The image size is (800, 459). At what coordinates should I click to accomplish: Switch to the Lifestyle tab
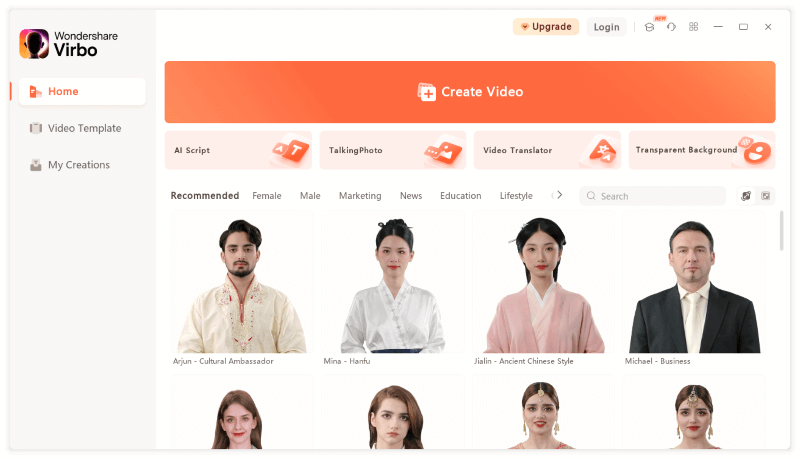[516, 196]
